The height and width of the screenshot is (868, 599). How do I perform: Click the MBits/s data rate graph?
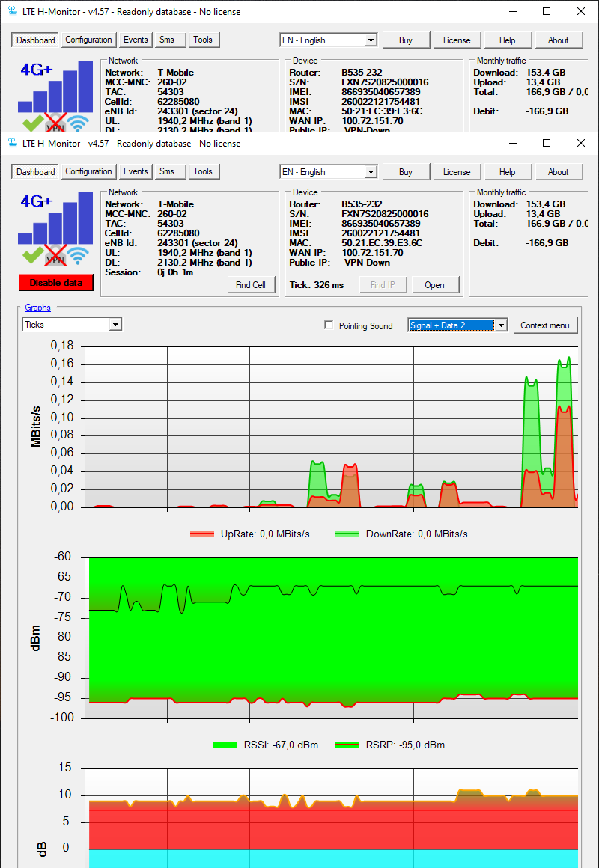331,427
